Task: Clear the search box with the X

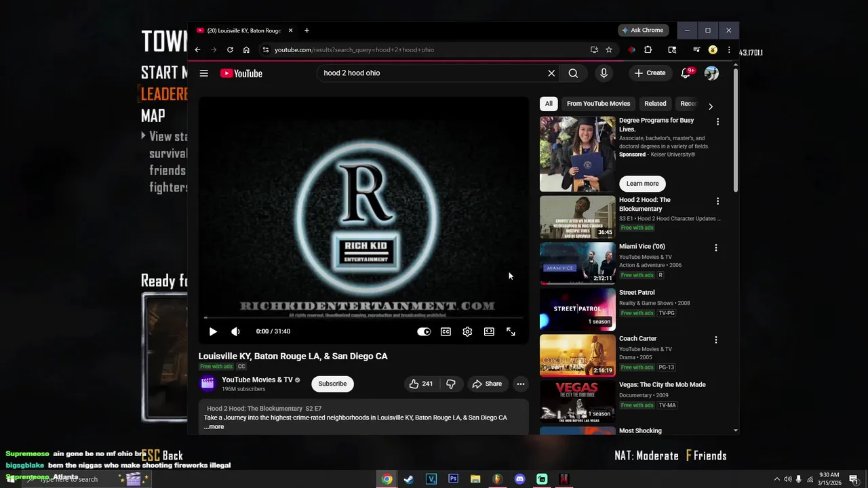Action: [x=551, y=73]
